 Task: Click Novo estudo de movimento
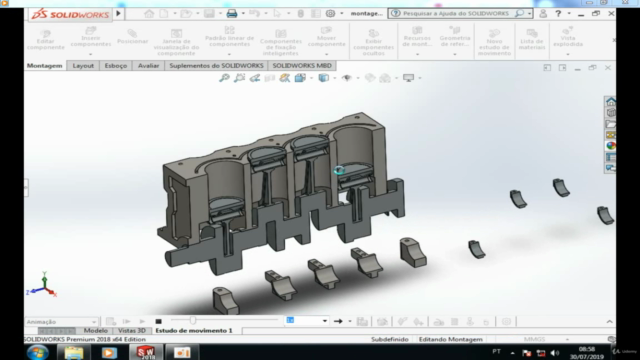pos(494,42)
